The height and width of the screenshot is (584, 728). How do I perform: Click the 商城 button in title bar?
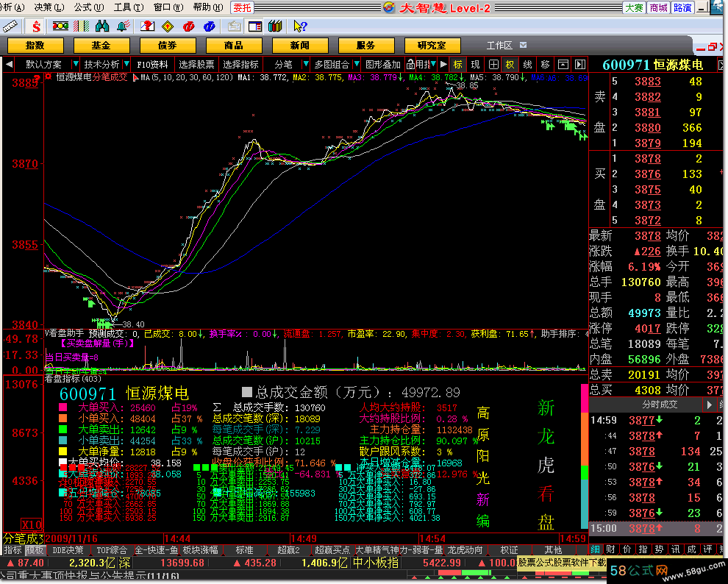(659, 7)
